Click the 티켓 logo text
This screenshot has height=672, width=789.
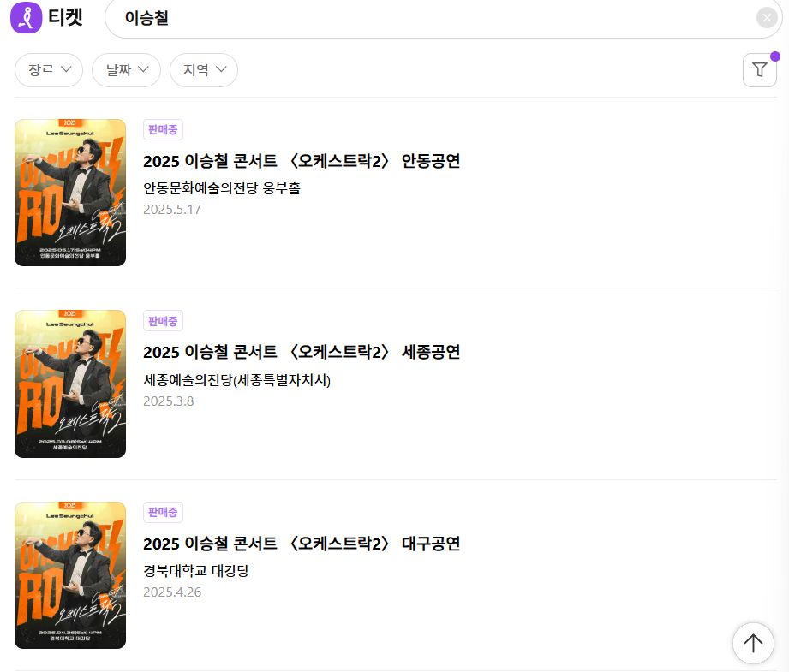pyautogui.click(x=65, y=18)
